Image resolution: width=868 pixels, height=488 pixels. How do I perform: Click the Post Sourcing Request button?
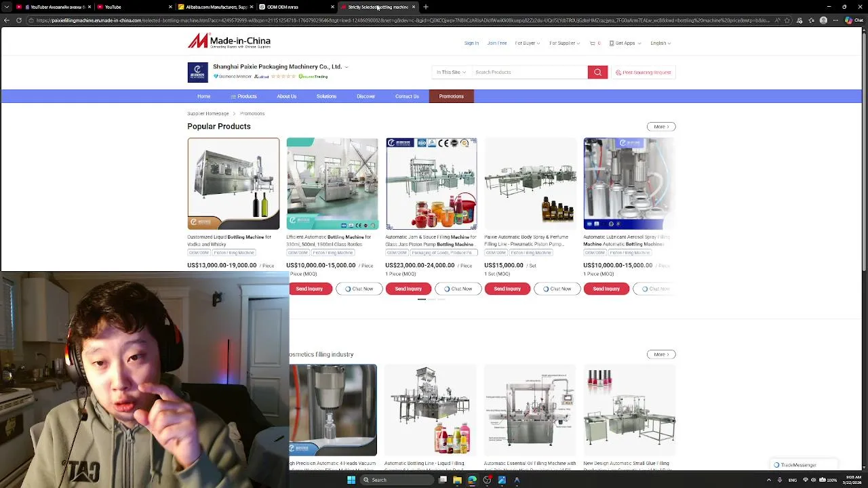pos(644,72)
